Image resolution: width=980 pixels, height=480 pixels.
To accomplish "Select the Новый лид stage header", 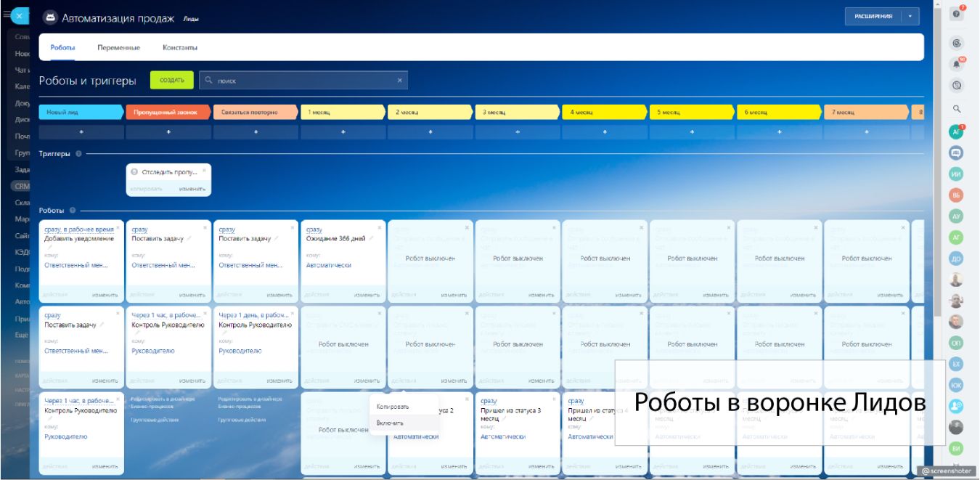I will (x=81, y=113).
